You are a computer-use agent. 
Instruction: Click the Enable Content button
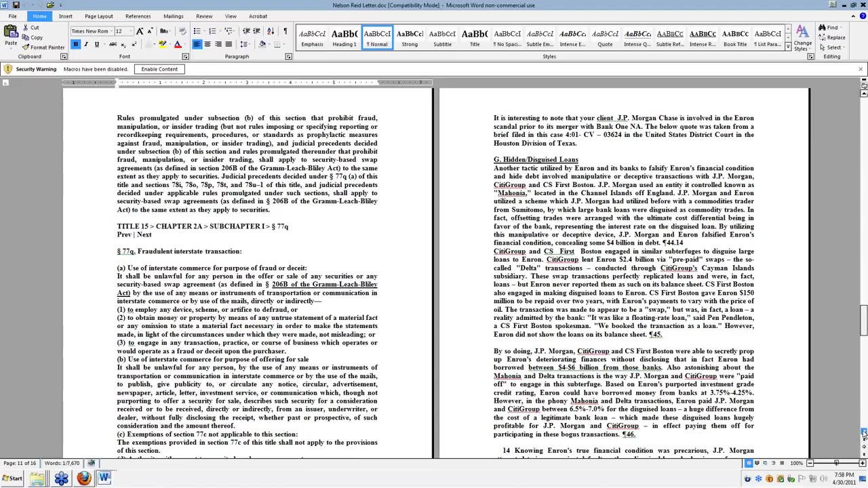(159, 69)
